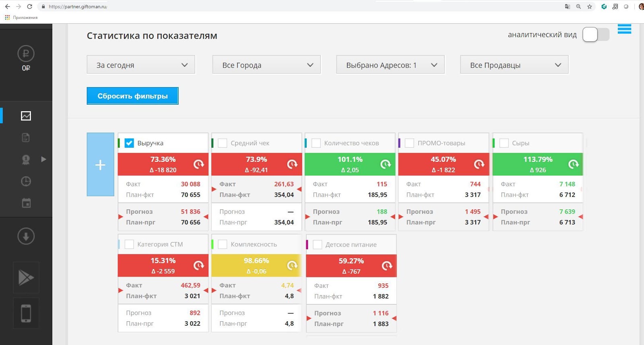
Task: Click the refresh icon on Комплексность card
Action: (x=292, y=266)
